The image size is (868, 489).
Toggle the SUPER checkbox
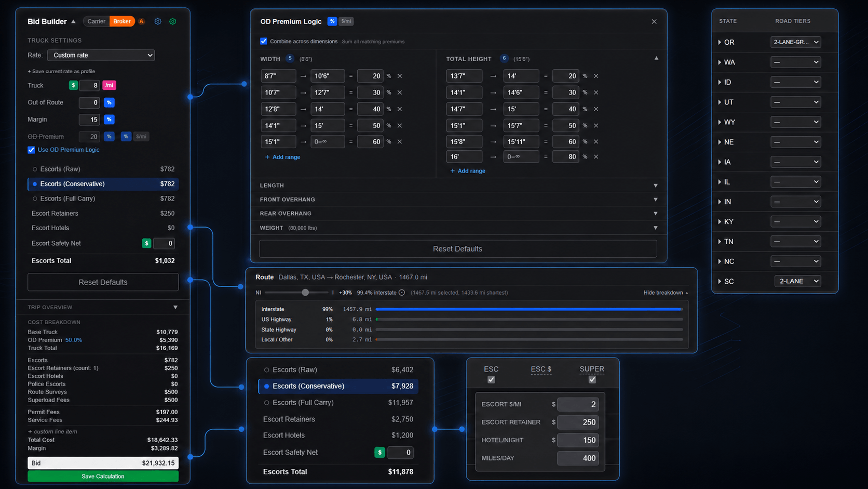pyautogui.click(x=592, y=380)
